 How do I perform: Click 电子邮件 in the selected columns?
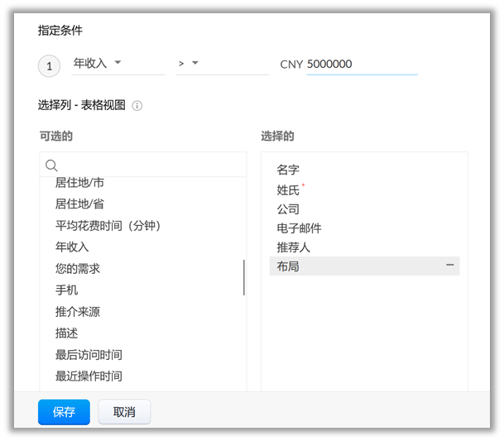click(299, 228)
